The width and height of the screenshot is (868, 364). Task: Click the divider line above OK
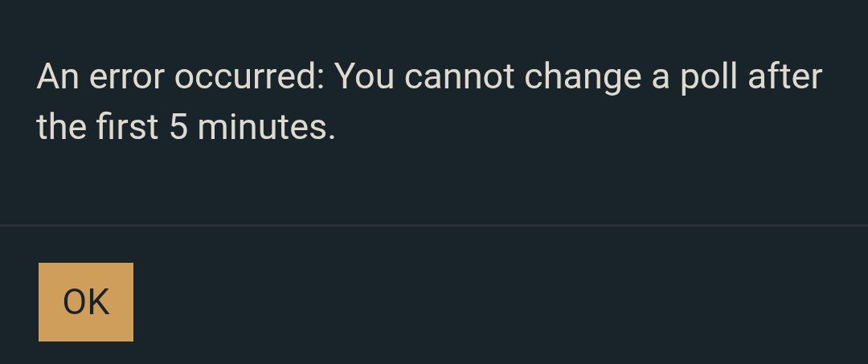(x=434, y=226)
